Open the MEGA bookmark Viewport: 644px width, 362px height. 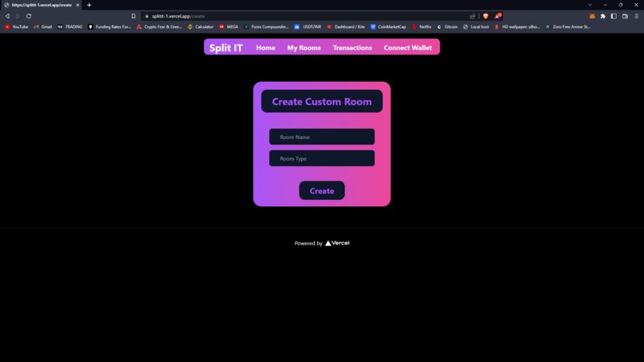[229, 26]
